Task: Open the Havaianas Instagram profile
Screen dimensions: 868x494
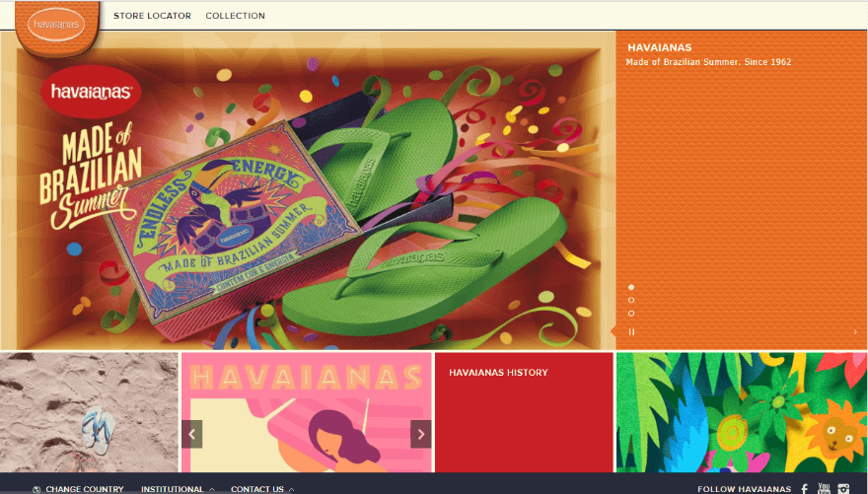Action: 843,488
